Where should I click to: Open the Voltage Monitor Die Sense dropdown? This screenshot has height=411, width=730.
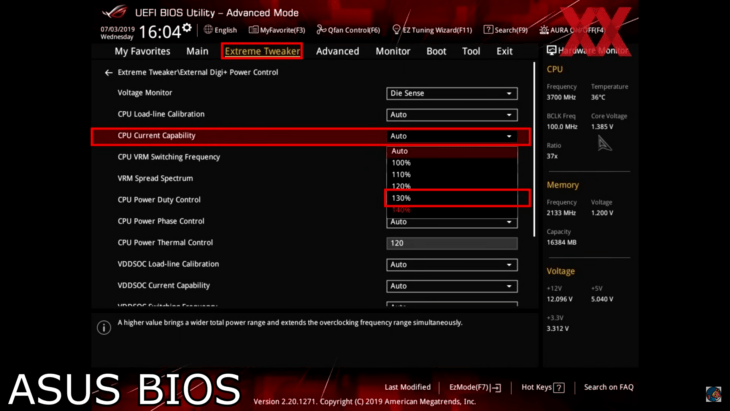(452, 93)
